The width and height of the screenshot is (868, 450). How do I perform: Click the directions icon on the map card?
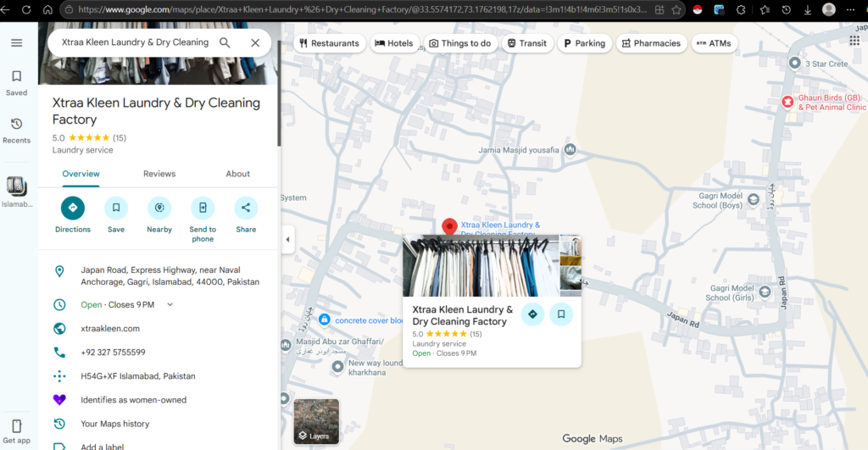(x=532, y=314)
